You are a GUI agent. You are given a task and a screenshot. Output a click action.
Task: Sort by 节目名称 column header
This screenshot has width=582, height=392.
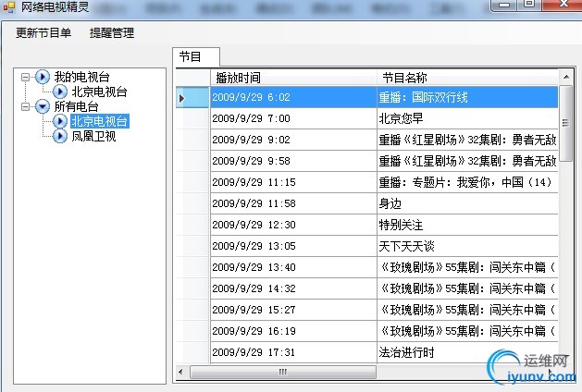(x=467, y=78)
